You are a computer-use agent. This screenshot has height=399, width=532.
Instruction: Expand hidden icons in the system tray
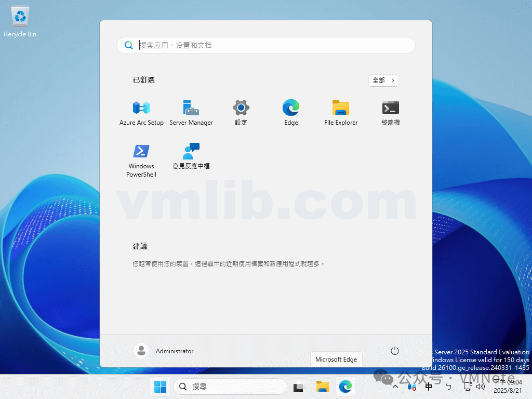click(x=395, y=387)
